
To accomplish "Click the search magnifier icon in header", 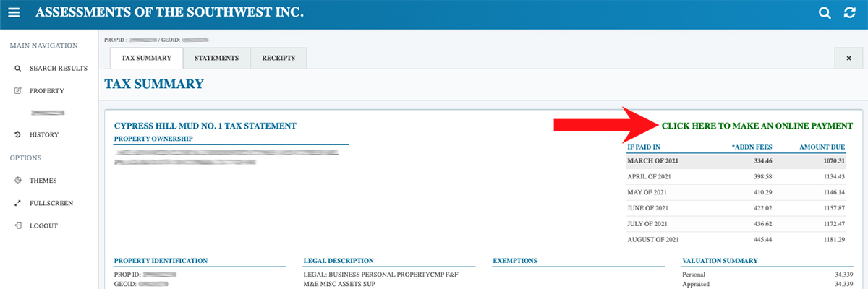I will 825,13.
